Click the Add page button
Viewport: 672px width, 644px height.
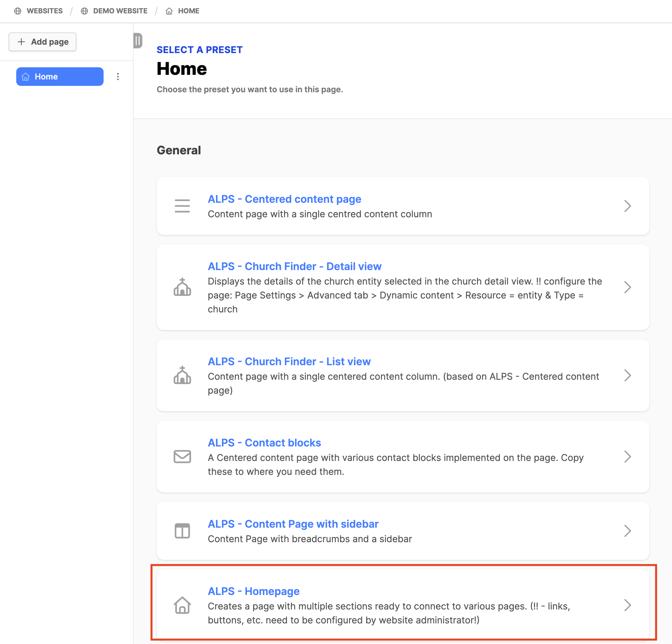tap(43, 42)
